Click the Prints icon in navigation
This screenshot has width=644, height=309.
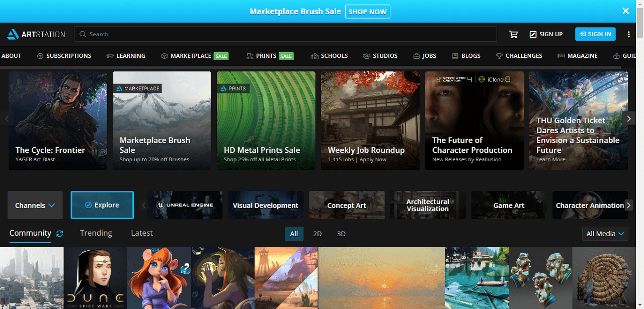click(x=250, y=56)
